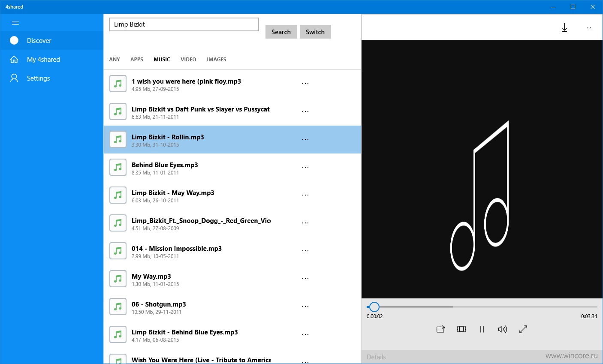Click the Search button
Screen dimensions: 603x364
pyautogui.click(x=281, y=32)
